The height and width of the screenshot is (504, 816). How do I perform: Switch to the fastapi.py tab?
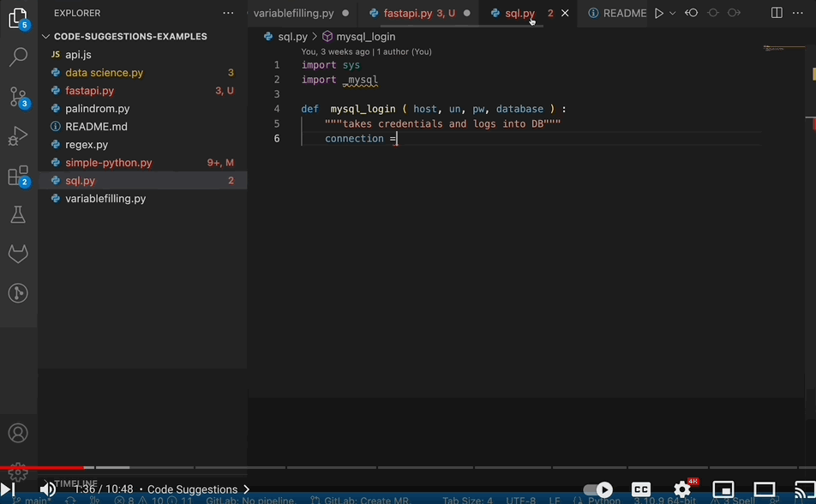point(411,13)
